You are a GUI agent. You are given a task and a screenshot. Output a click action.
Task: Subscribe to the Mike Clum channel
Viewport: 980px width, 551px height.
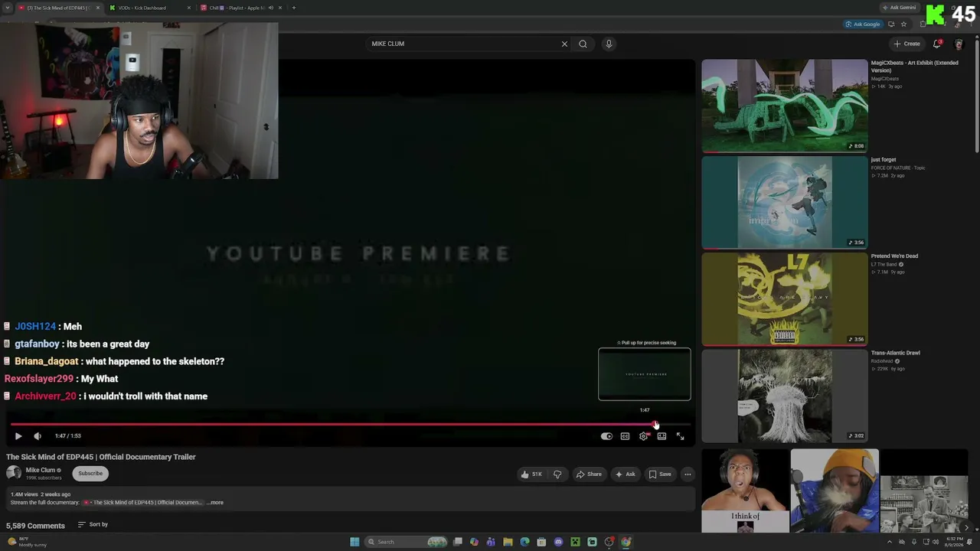point(90,474)
